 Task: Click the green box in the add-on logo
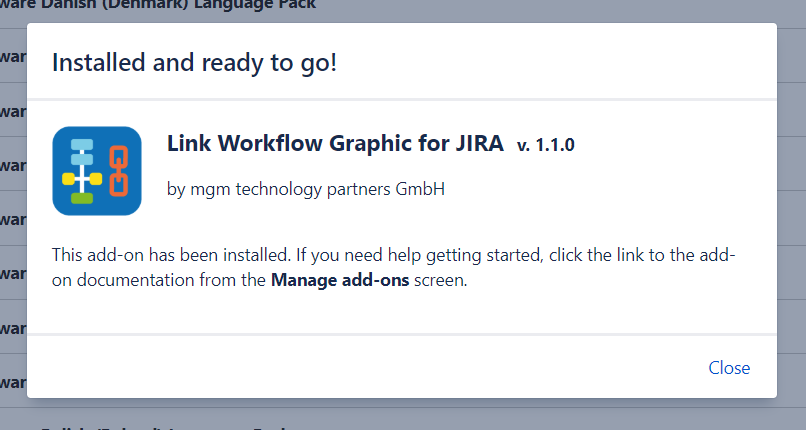point(82,199)
